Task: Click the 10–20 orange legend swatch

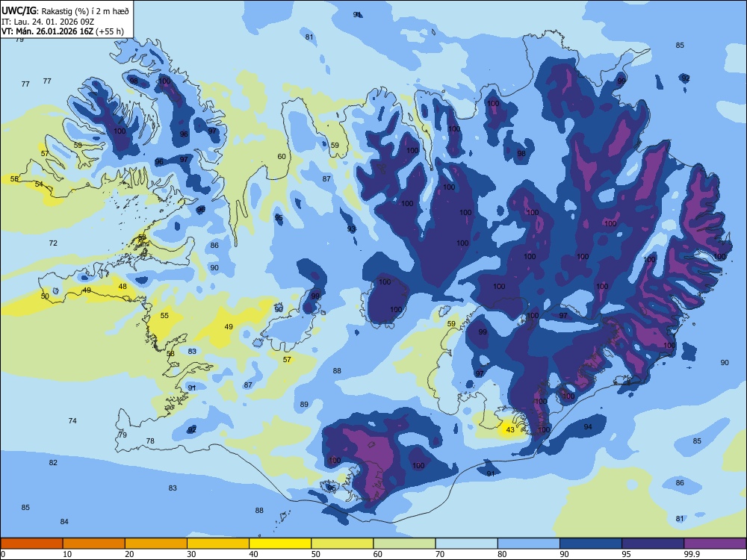Action: 94,544
